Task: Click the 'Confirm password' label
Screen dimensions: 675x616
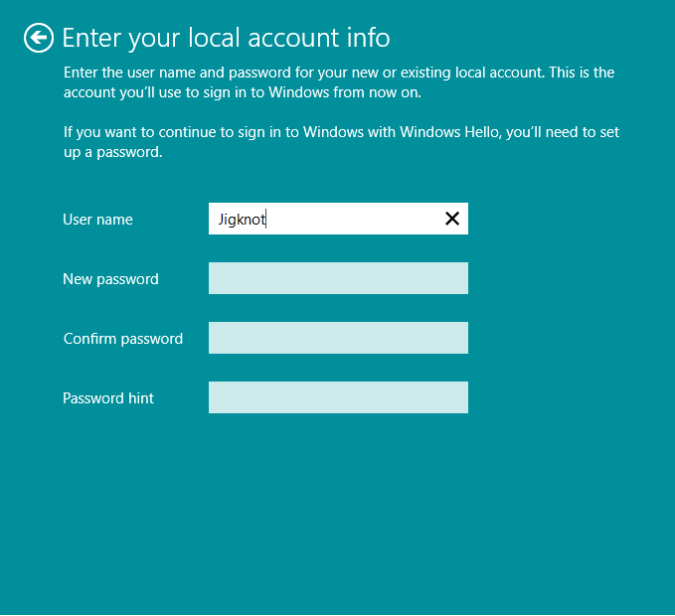Action: (x=123, y=339)
